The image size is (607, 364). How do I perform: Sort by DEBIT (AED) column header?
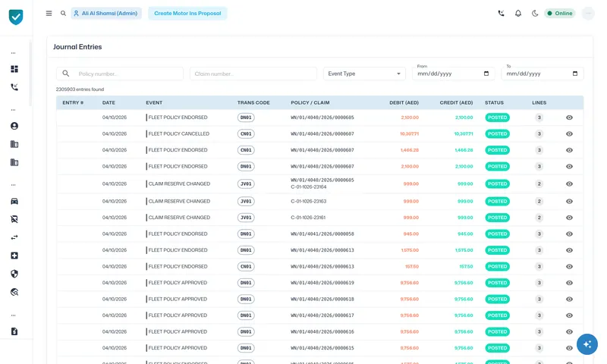(404, 102)
